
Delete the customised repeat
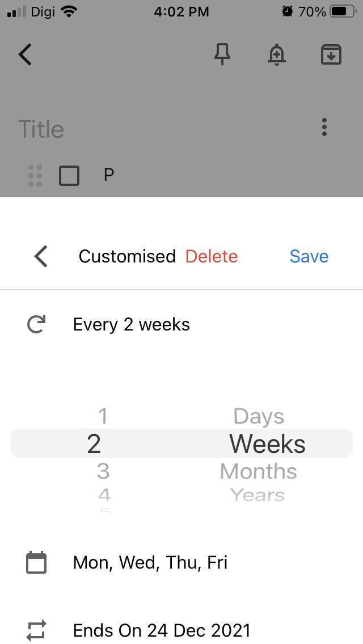[x=212, y=256]
